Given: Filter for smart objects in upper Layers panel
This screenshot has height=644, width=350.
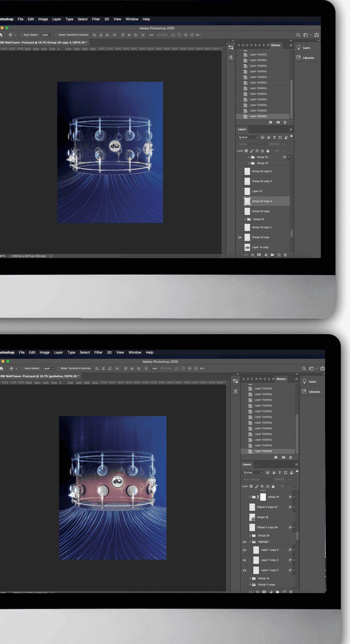Looking at the screenshot, I should pos(286,138).
